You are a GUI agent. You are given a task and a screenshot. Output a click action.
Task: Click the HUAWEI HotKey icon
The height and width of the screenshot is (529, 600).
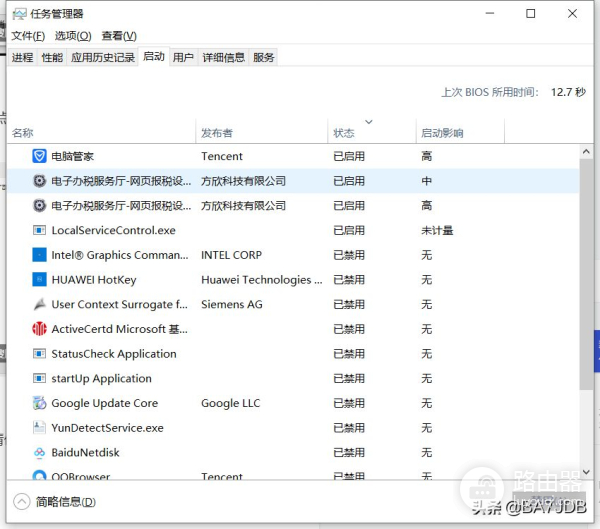click(39, 279)
